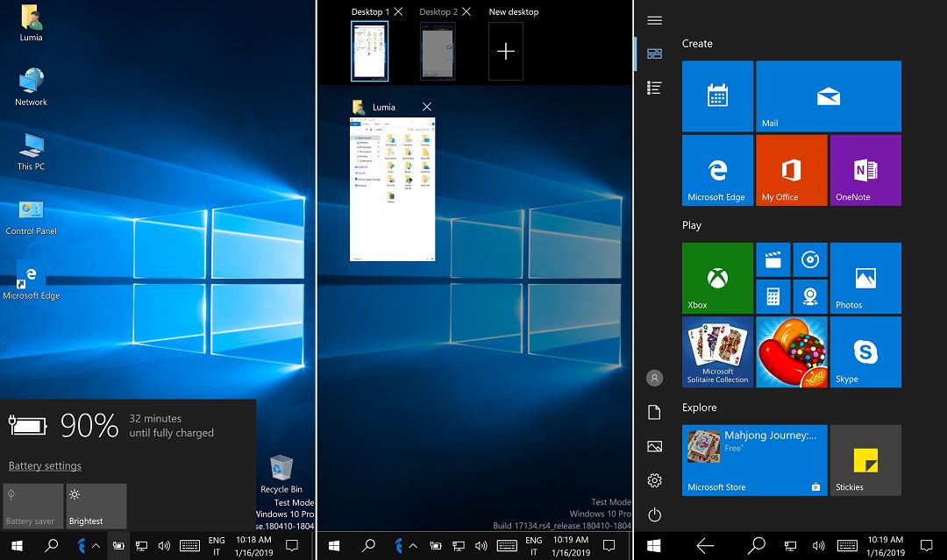This screenshot has width=947, height=560.
Task: Close the Lumia window in Task View
Action: click(426, 107)
